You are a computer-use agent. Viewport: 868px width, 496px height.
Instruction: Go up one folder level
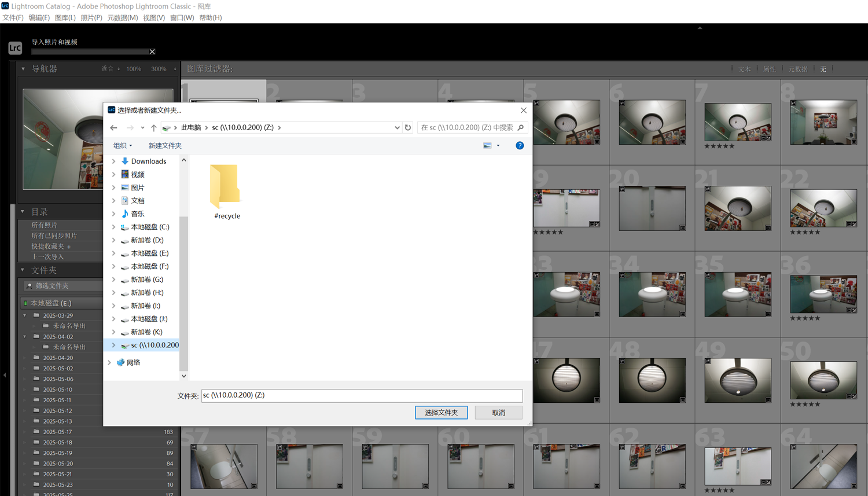154,128
